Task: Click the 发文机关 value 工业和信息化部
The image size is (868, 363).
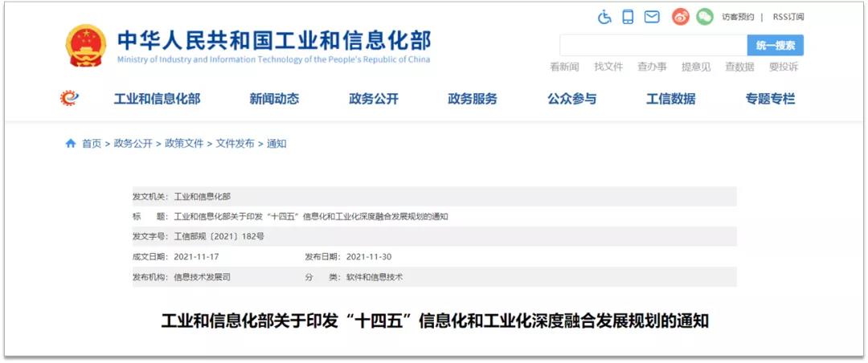Action: click(202, 197)
